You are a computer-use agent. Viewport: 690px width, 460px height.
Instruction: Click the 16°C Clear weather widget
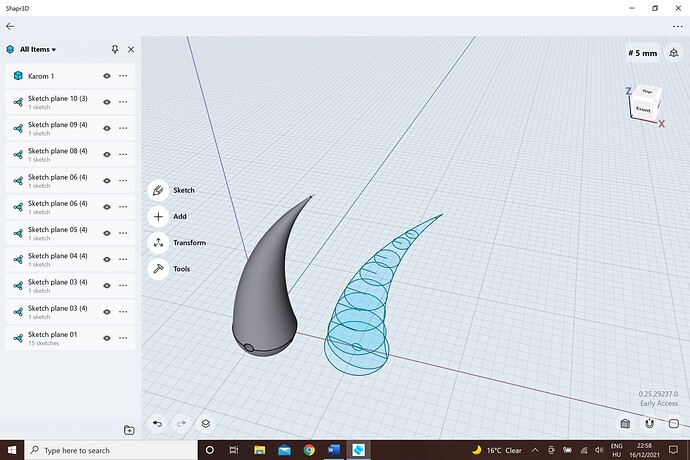(x=496, y=450)
